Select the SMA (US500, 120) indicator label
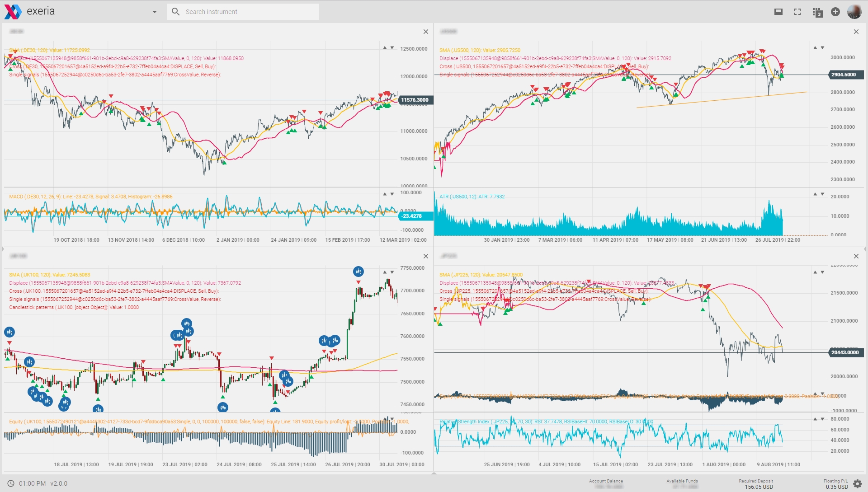 pyautogui.click(x=480, y=50)
